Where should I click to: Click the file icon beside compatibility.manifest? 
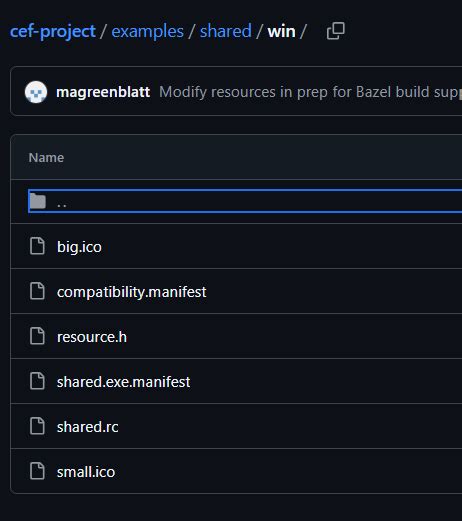point(37,291)
